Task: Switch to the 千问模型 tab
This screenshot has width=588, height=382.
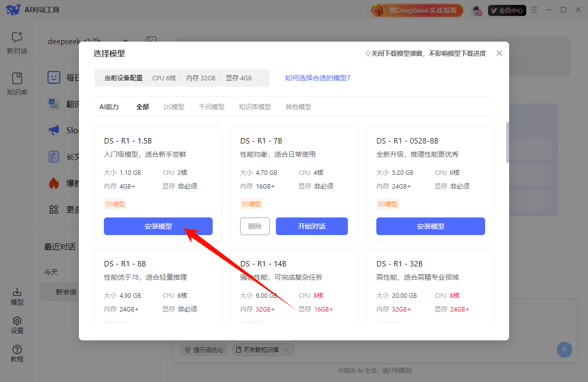Action: [212, 107]
